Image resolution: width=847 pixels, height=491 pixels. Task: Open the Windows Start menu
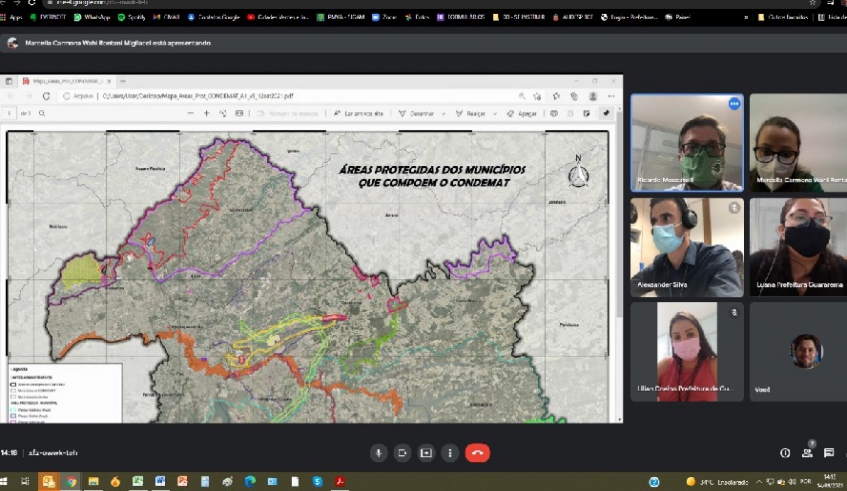(x=3, y=481)
